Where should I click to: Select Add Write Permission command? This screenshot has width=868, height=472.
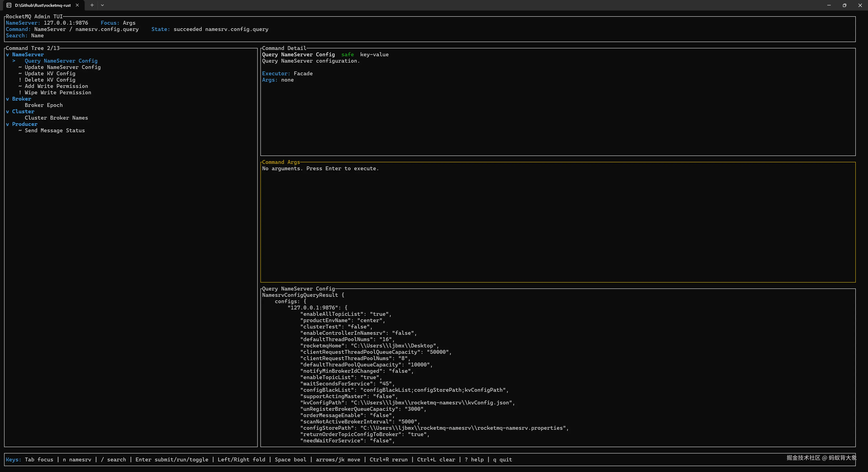pos(56,86)
